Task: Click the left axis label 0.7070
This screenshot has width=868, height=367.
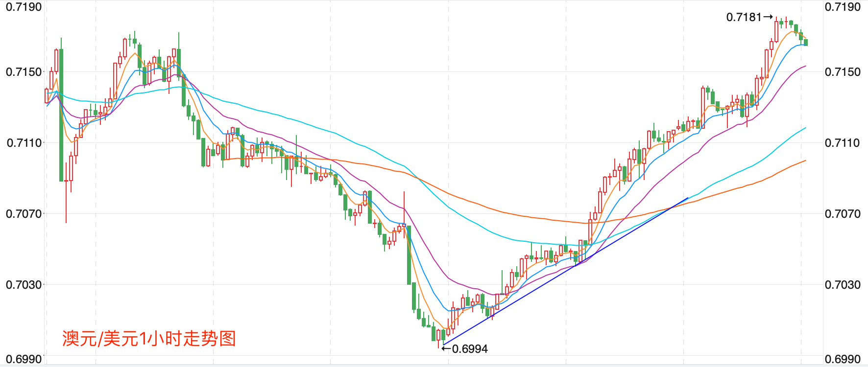Action: (x=24, y=214)
